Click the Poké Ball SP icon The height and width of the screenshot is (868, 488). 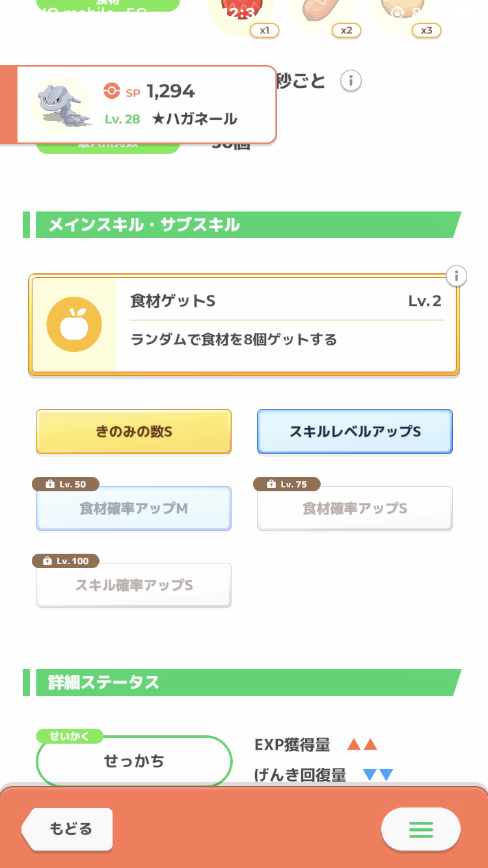point(112,92)
